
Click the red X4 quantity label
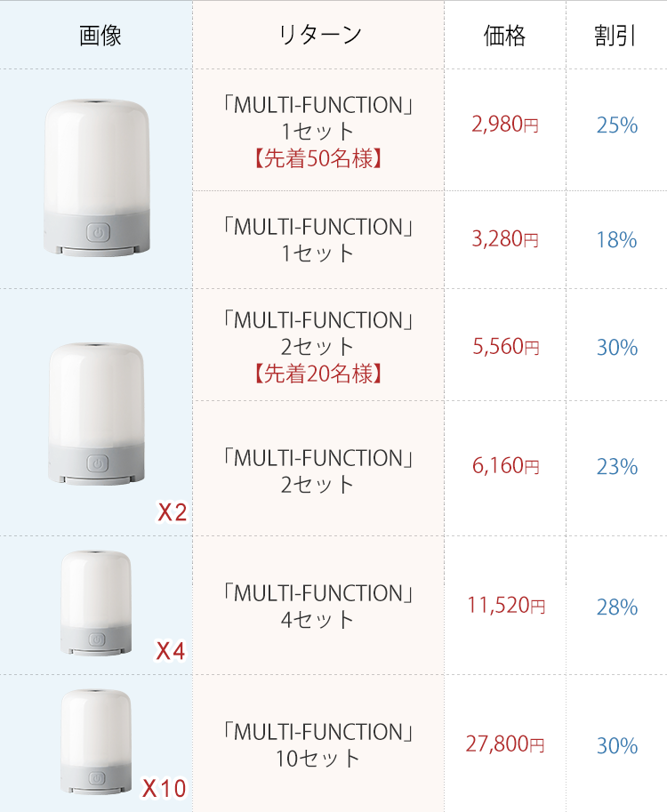point(170,651)
